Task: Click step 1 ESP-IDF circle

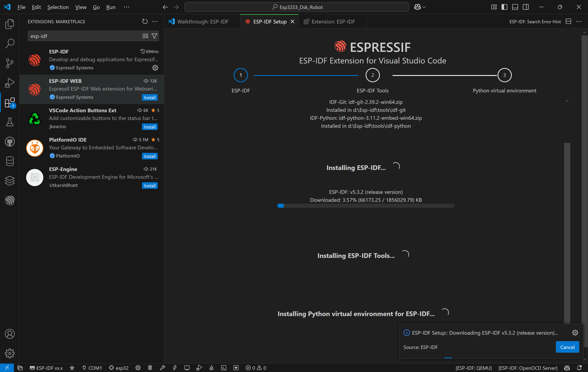Action: pyautogui.click(x=241, y=75)
